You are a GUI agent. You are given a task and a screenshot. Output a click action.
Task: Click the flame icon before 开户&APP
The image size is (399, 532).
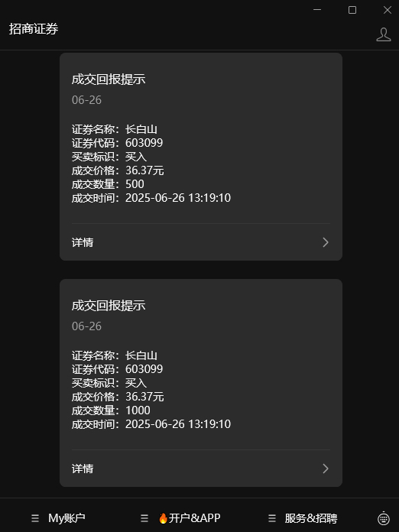point(164,517)
